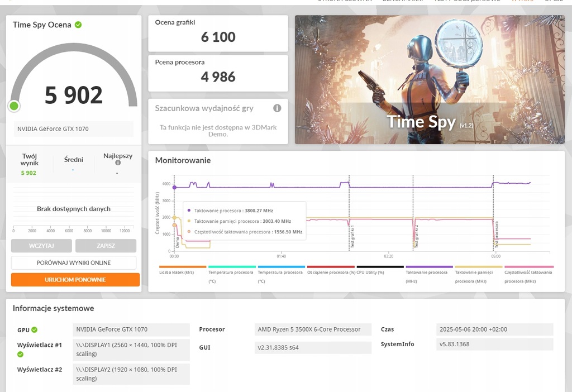Viewport: 572px width, 392px height.
Task: Click the ZAPISZ button
Action: pos(106,246)
